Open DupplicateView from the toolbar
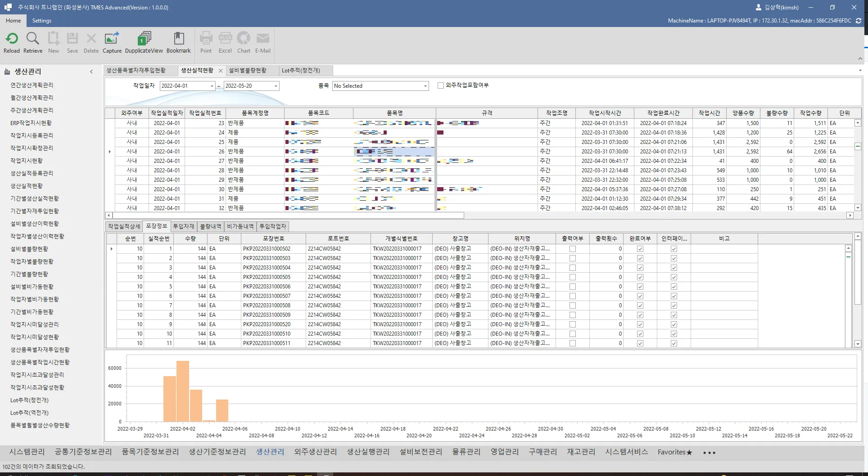Viewport: 868px width, 476px height. click(x=144, y=39)
